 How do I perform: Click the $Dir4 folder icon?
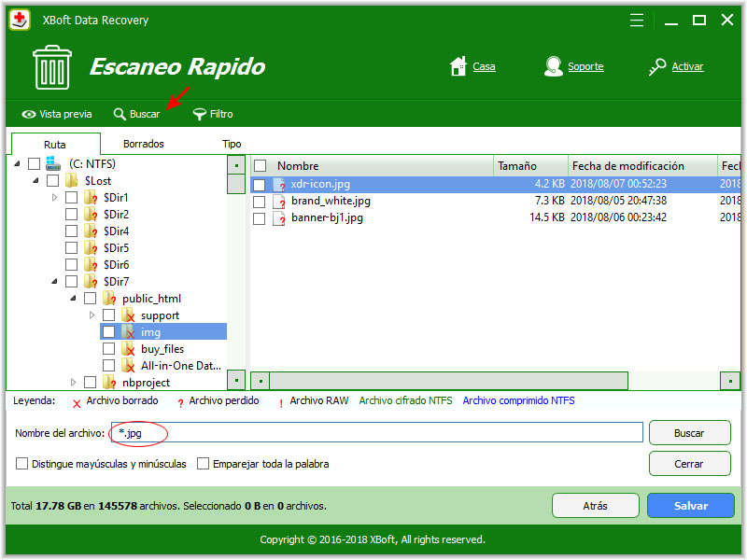point(91,231)
